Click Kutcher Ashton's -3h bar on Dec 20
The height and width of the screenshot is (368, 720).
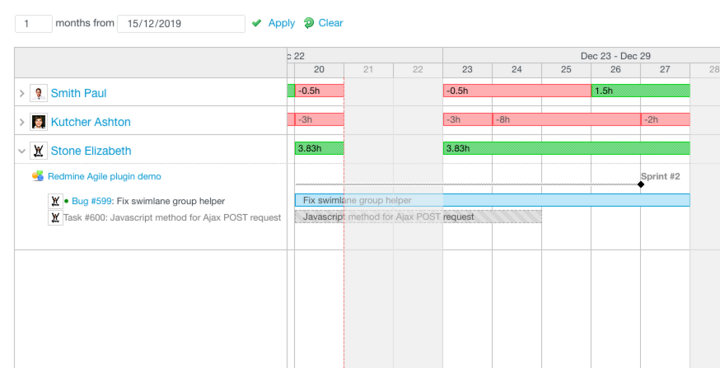pyautogui.click(x=319, y=119)
